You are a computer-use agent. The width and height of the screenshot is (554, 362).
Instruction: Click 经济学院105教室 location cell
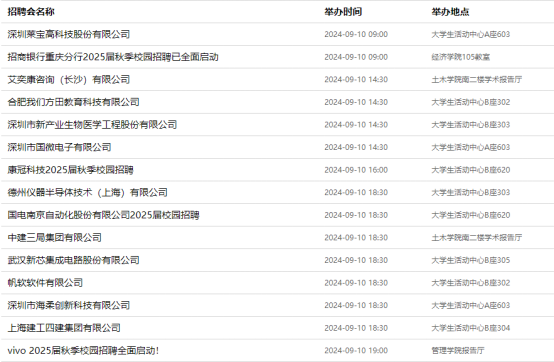click(460, 57)
